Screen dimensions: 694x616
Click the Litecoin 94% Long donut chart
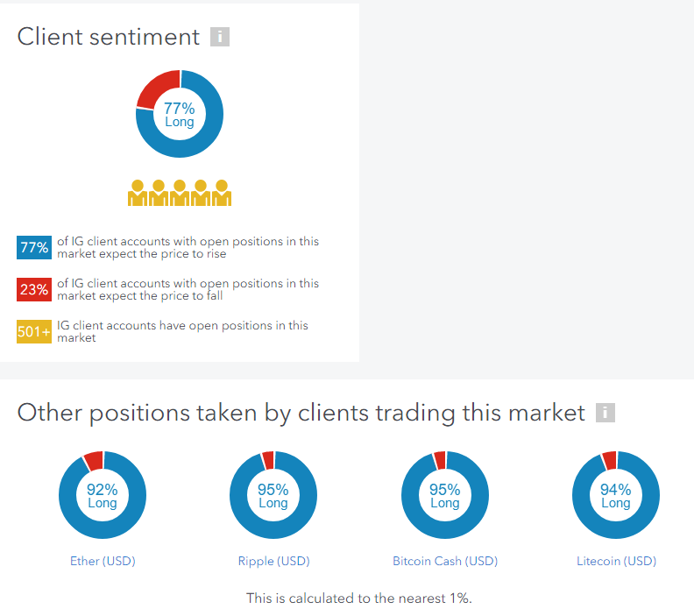(x=616, y=495)
